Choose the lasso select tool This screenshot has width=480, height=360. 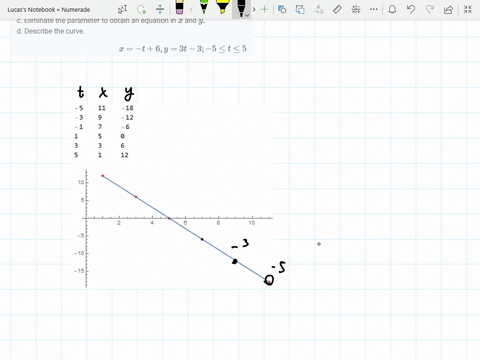tap(141, 9)
